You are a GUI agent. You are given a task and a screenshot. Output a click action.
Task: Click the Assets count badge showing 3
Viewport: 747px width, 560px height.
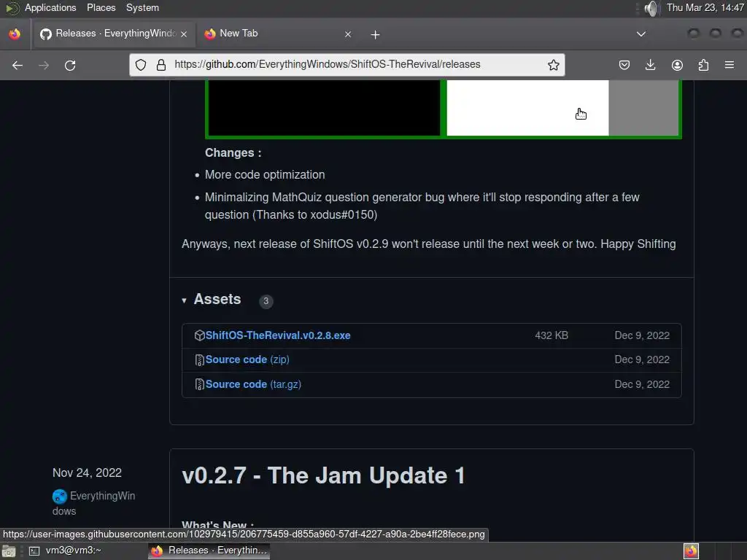[266, 301]
